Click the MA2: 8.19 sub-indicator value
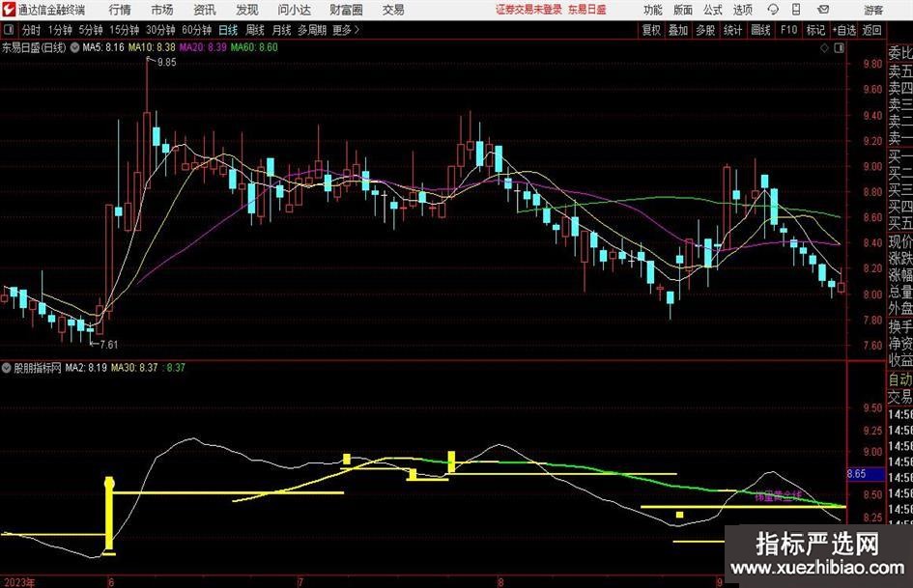This screenshot has width=913, height=588. pyautogui.click(x=86, y=368)
